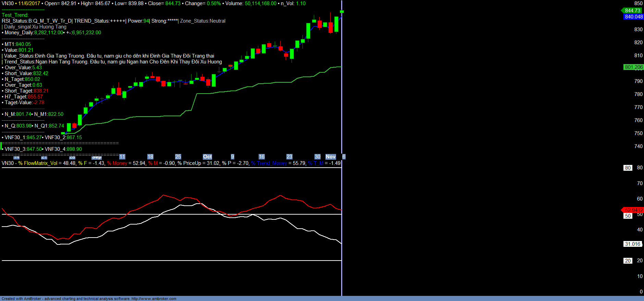Click the date label 16 on time axis
The image size is (644, 301).
[261, 157]
